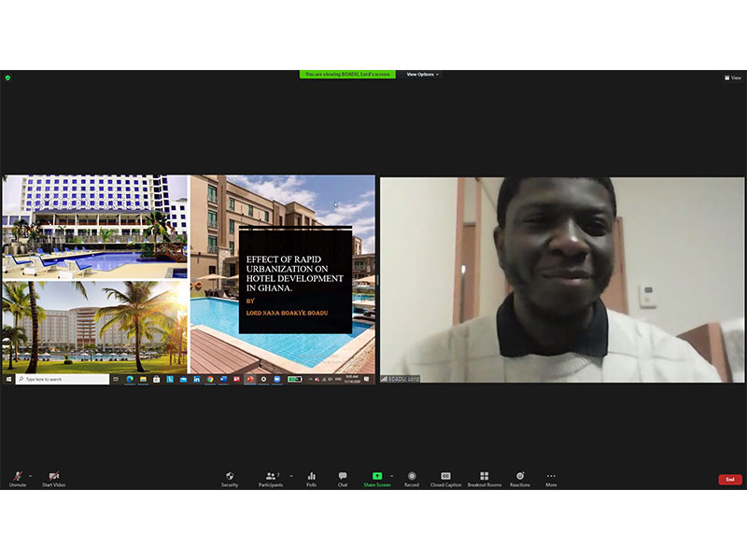Screen dimensions: 747x560
Task: Open audio options arrow beside Unmute
Action: click(30, 475)
